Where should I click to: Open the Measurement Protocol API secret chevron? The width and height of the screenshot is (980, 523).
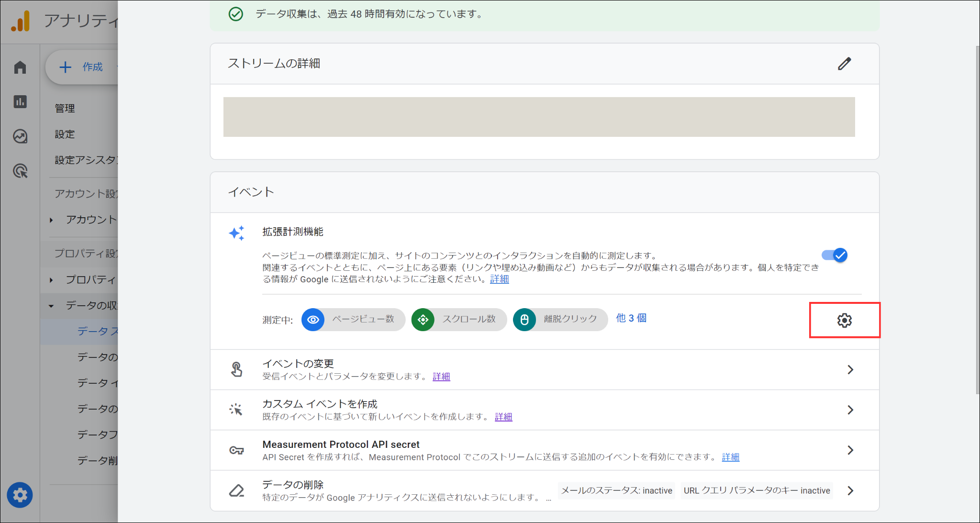[850, 450]
